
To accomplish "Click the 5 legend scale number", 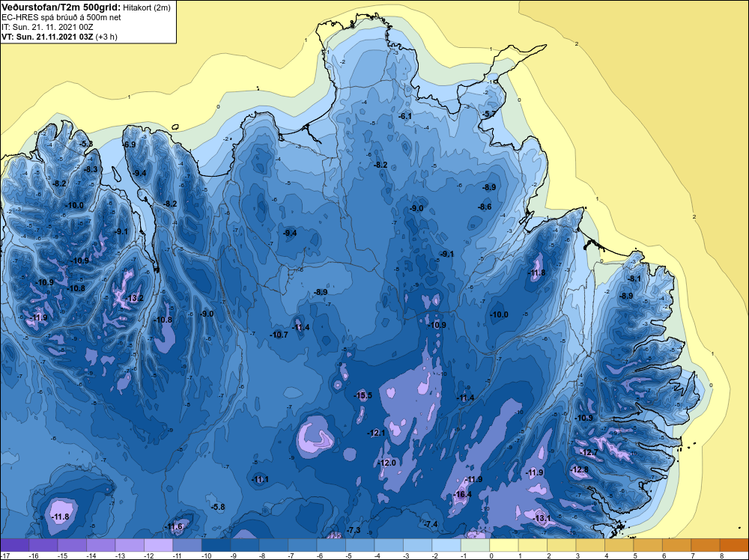I will point(635,556).
